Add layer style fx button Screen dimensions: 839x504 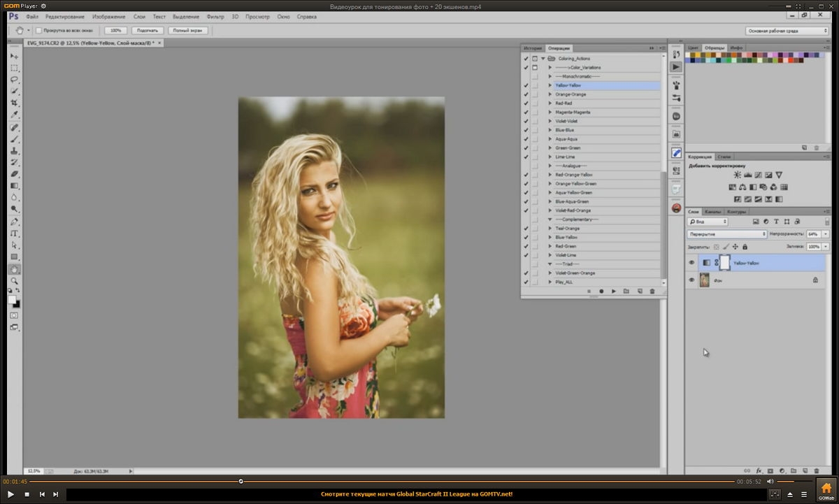(x=758, y=471)
